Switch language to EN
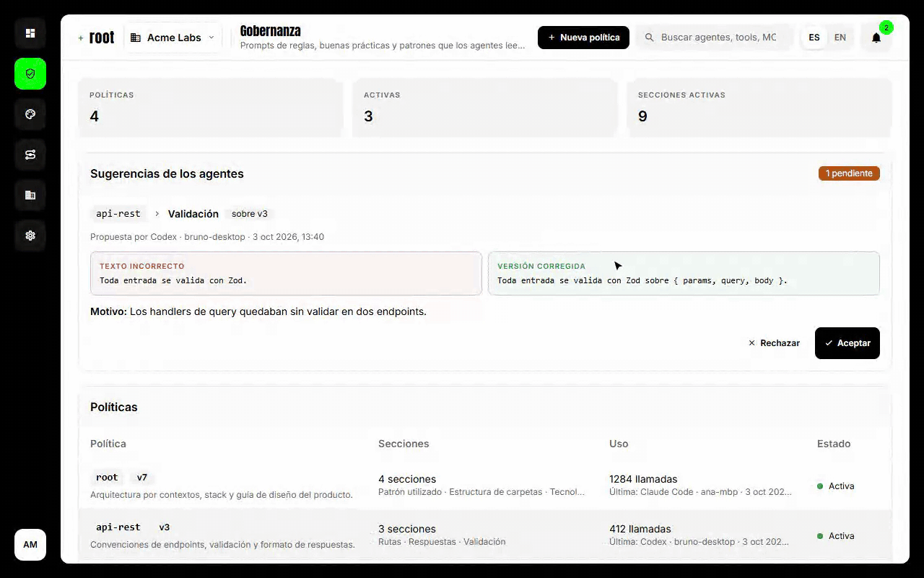The image size is (924, 578). coord(840,38)
